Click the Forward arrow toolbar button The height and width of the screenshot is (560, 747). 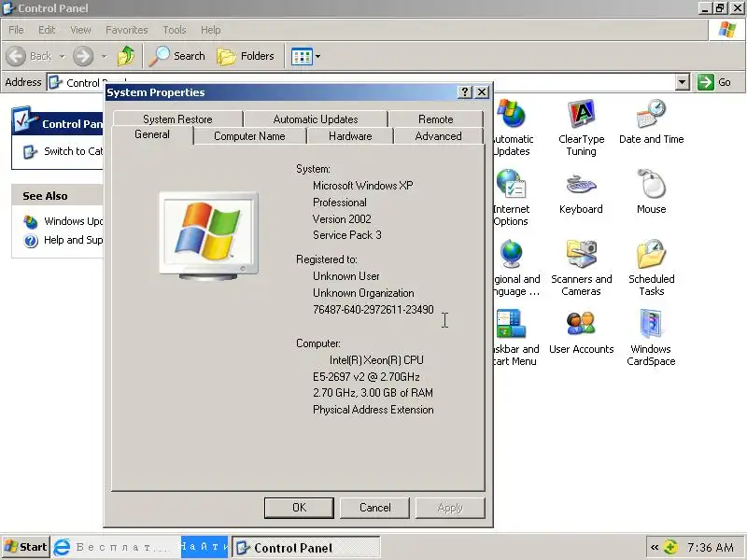(x=83, y=56)
